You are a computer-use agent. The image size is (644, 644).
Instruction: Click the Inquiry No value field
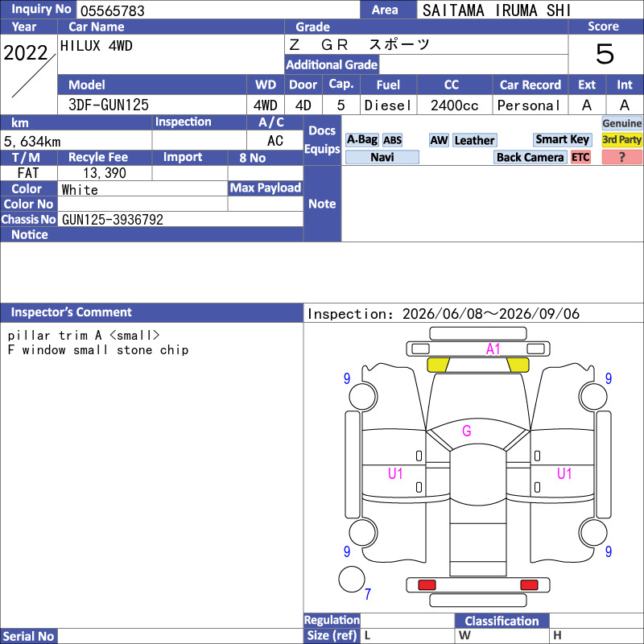click(x=218, y=10)
